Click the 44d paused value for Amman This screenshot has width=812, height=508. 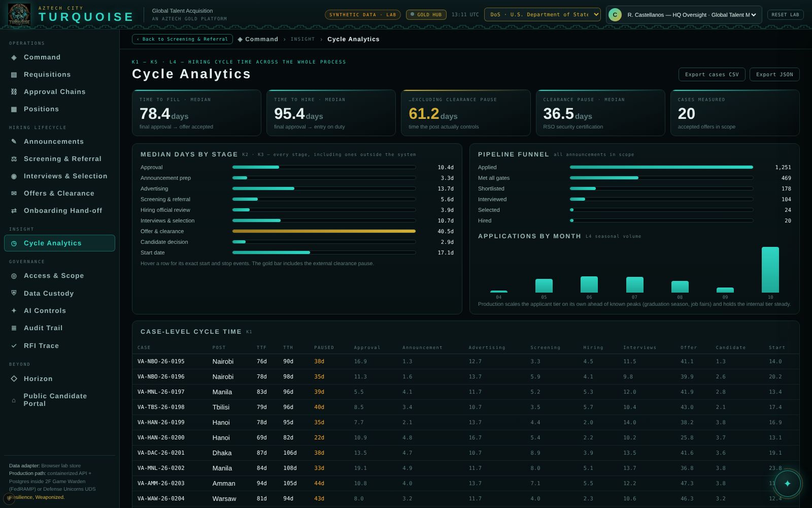(x=319, y=484)
